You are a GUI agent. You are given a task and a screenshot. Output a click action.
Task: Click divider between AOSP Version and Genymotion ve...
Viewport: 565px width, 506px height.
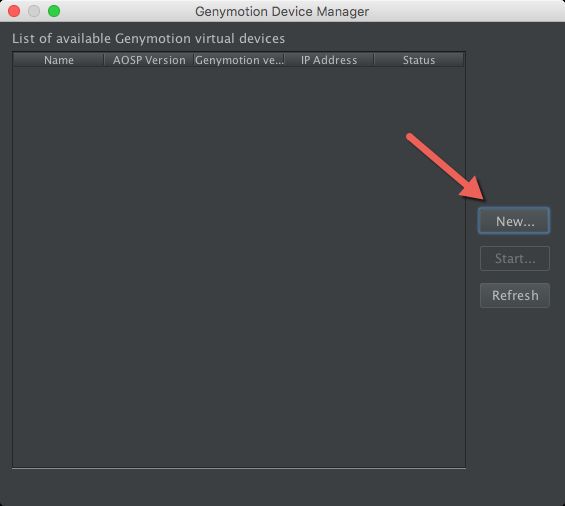(194, 60)
